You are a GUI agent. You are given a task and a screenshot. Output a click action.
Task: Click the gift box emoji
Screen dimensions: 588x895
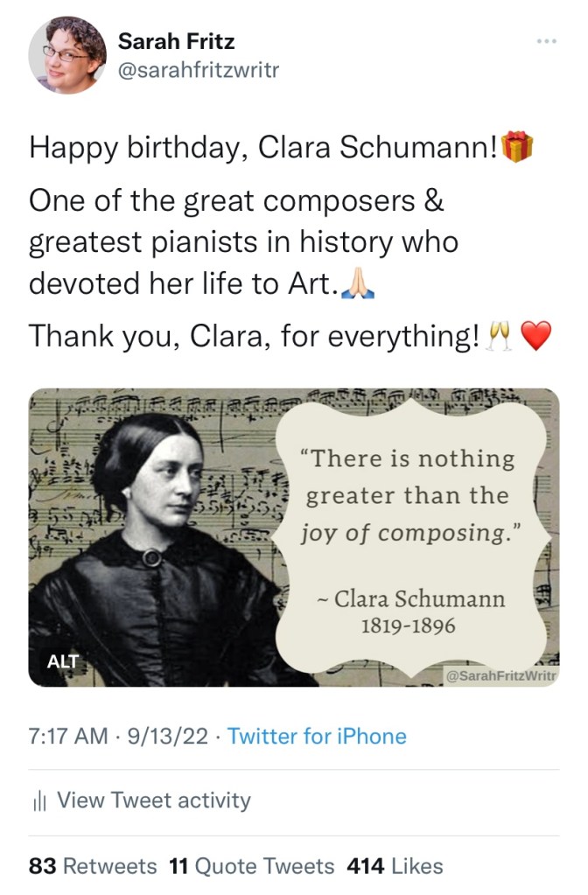click(x=517, y=149)
